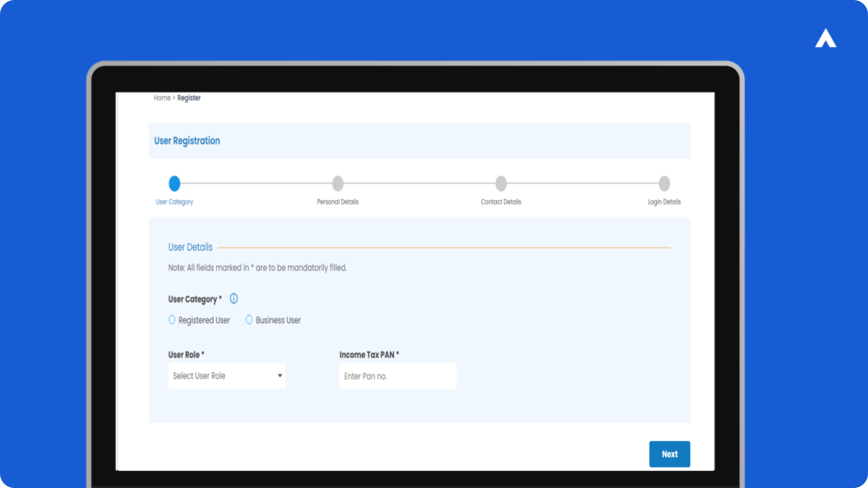The width and height of the screenshot is (868, 488).
Task: Click the User Category step label
Action: [174, 202]
